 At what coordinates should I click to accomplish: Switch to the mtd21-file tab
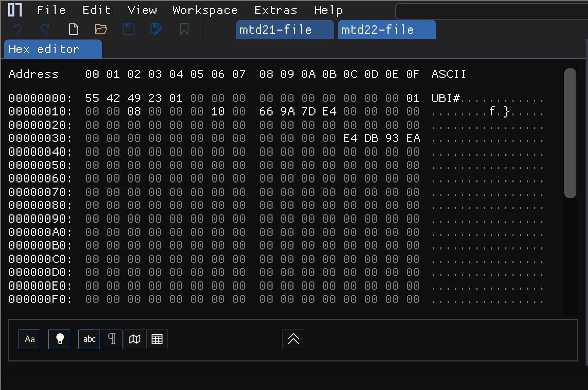pos(285,30)
